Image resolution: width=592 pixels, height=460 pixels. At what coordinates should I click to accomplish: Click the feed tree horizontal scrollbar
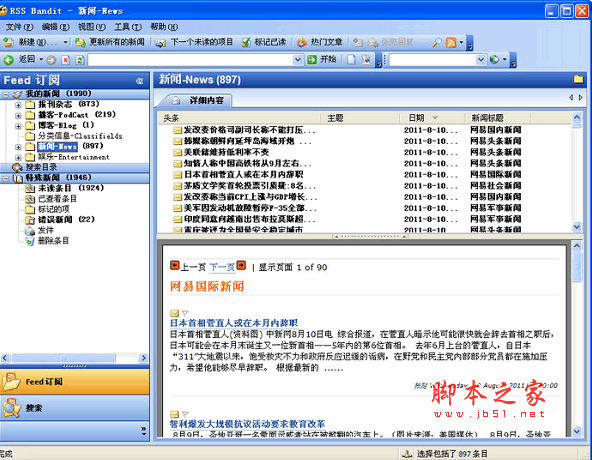coord(63,358)
